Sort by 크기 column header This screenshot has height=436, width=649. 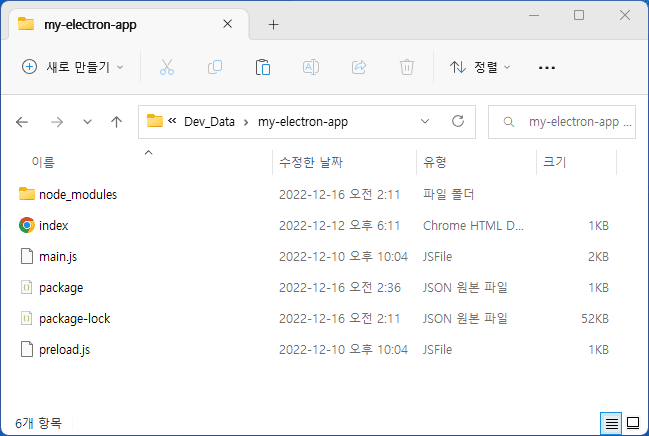point(554,162)
